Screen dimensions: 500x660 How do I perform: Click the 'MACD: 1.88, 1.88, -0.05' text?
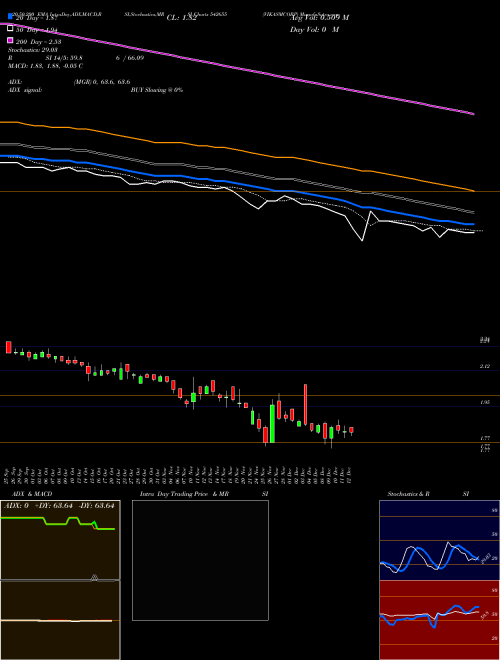pos(45,66)
